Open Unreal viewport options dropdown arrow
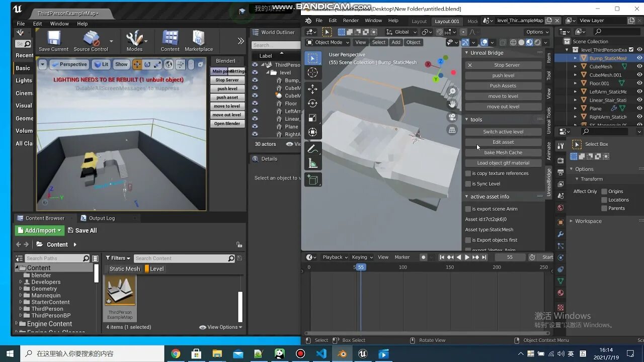This screenshot has width=644, height=362. pyautogui.click(x=43, y=64)
